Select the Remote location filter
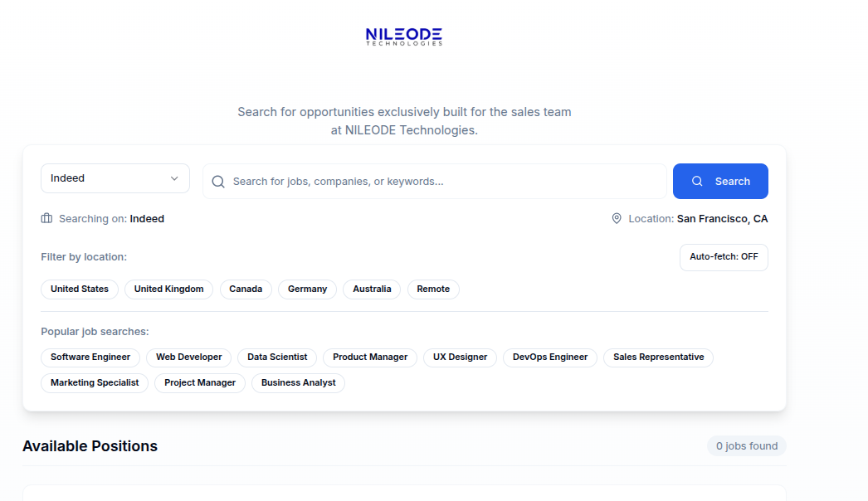The image size is (868, 501). click(x=433, y=289)
